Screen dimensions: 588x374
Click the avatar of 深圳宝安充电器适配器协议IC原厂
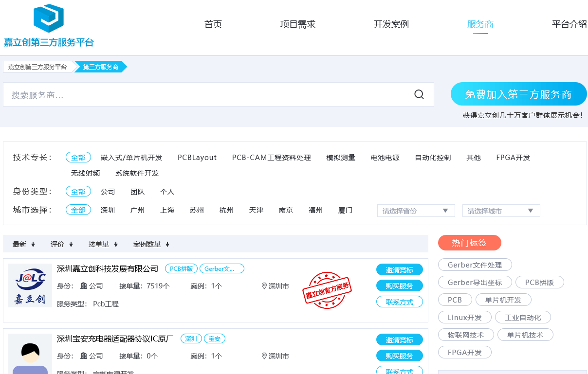30,354
